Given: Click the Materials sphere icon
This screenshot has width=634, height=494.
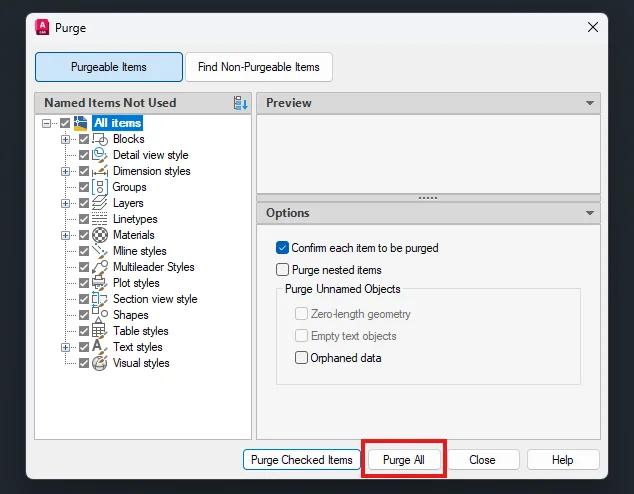Looking at the screenshot, I should click(100, 235).
